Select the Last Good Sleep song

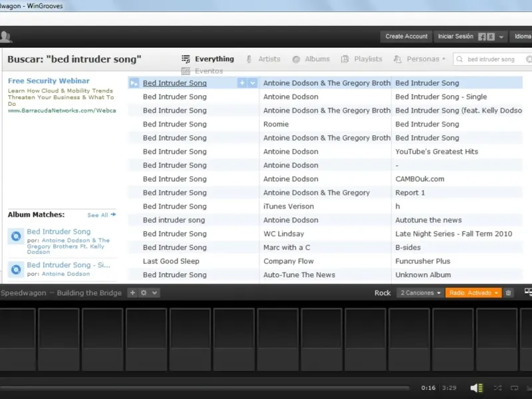click(x=171, y=261)
